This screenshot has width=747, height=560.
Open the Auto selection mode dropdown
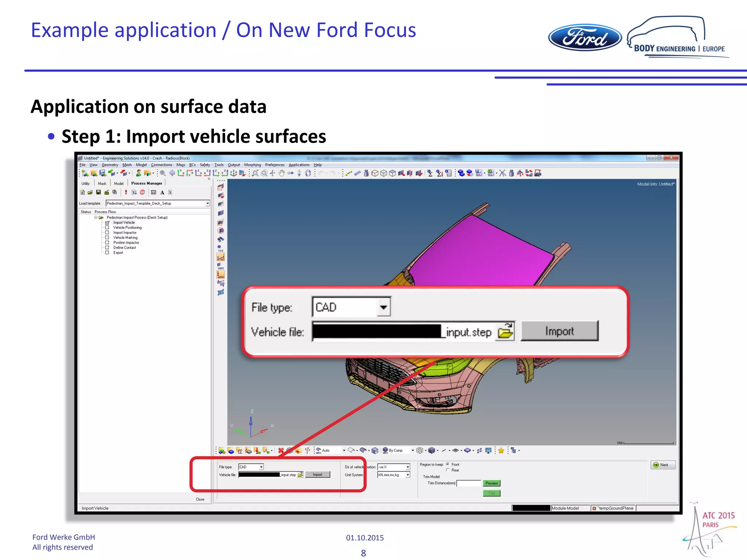344,451
